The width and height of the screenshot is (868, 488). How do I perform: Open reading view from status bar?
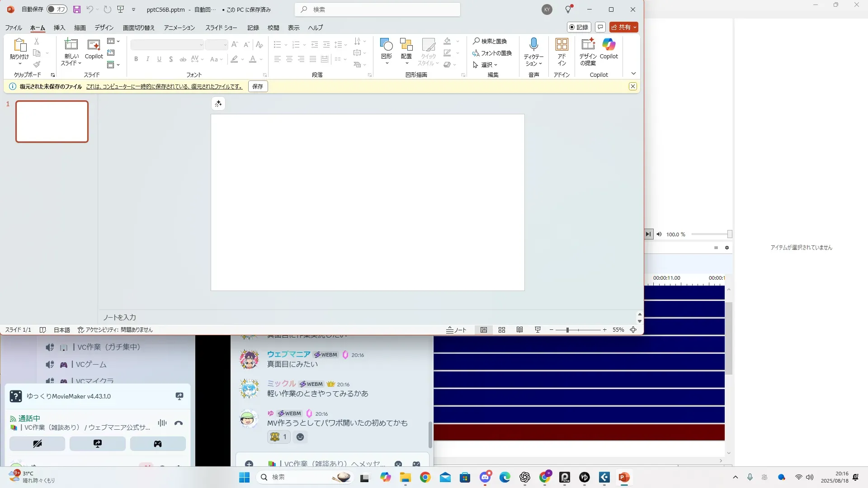(520, 330)
